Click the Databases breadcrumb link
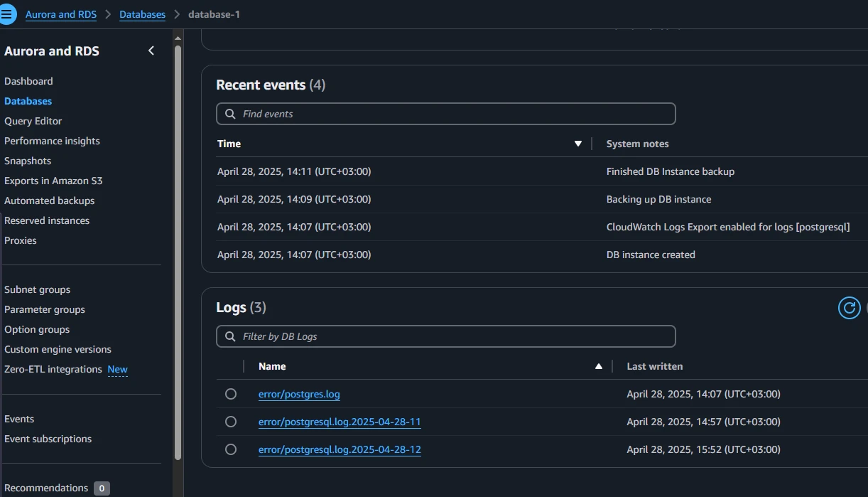The width and height of the screenshot is (868, 497). coord(142,14)
